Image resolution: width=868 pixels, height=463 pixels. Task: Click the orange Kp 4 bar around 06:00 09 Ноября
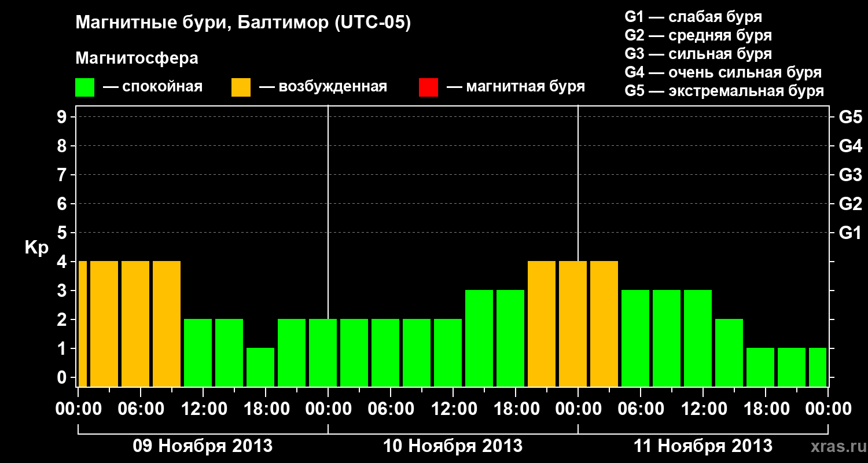pyautogui.click(x=135, y=324)
